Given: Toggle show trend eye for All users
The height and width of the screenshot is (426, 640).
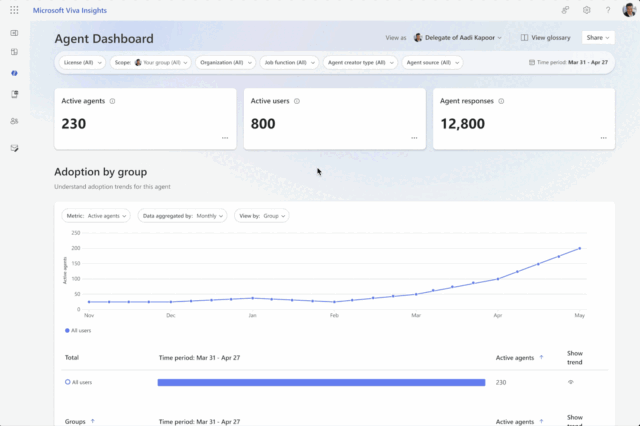Looking at the screenshot, I should (x=571, y=382).
